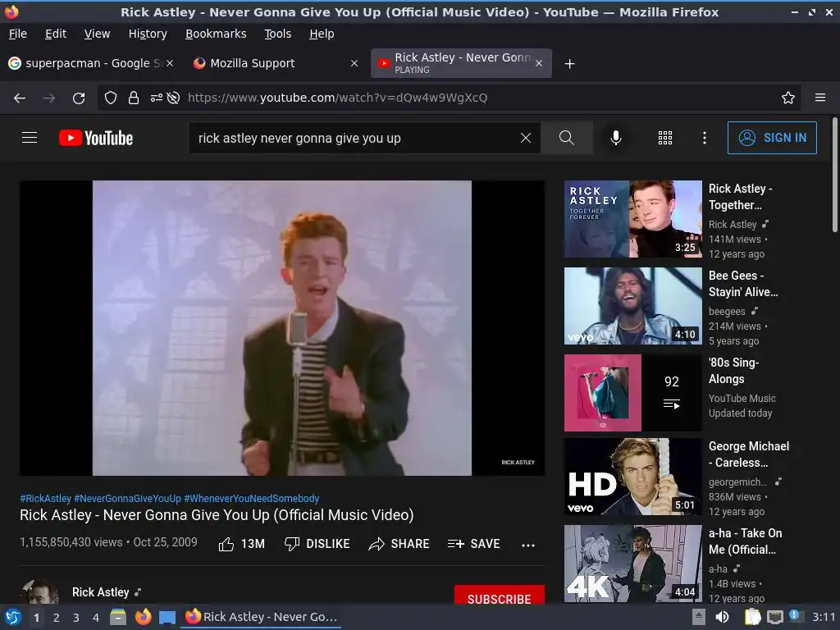Open the Help menu

(322, 34)
